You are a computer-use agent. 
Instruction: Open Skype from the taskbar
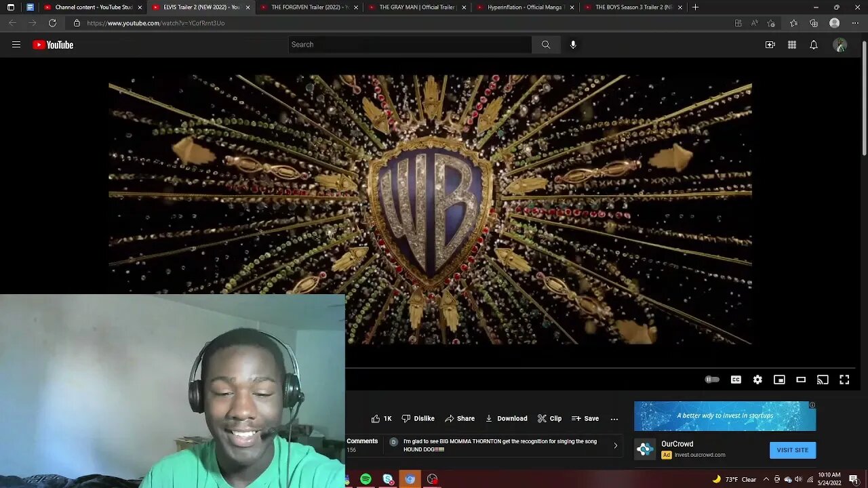(x=388, y=479)
